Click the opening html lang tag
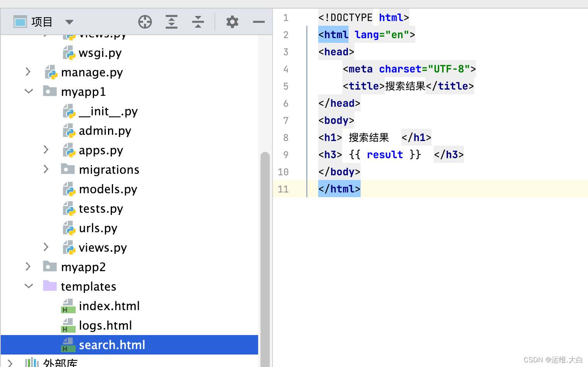 coord(367,35)
